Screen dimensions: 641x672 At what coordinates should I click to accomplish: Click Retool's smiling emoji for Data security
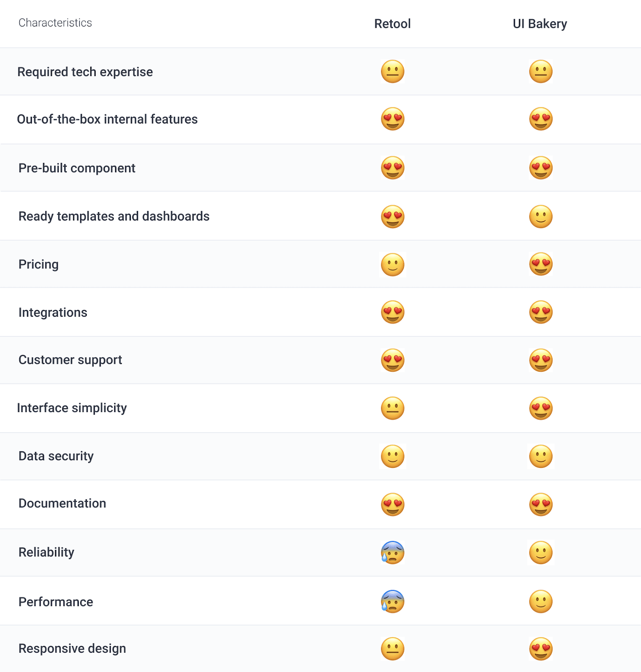click(392, 456)
